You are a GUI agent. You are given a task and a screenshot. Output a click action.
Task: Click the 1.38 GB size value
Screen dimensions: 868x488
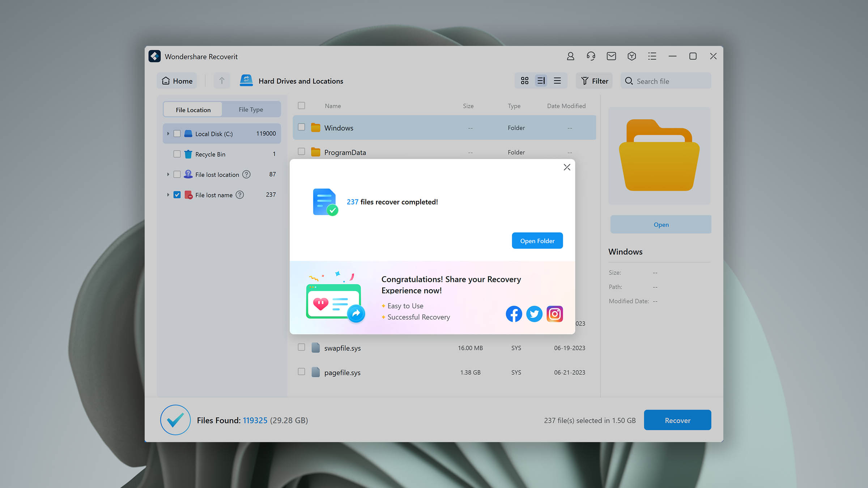[470, 372]
